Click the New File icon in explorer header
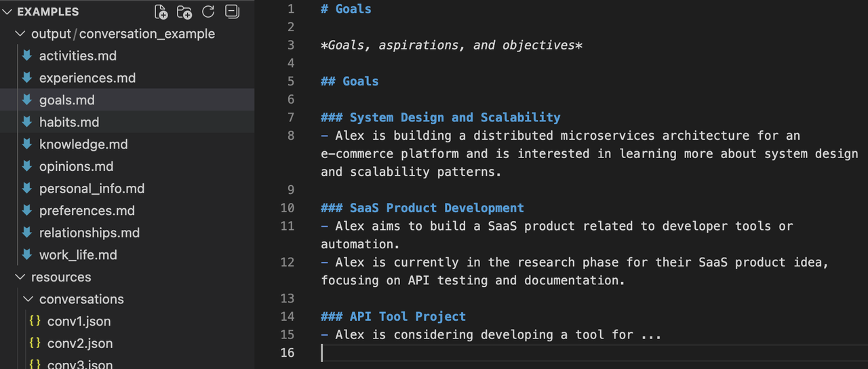The height and width of the screenshot is (369, 868). (x=161, y=12)
